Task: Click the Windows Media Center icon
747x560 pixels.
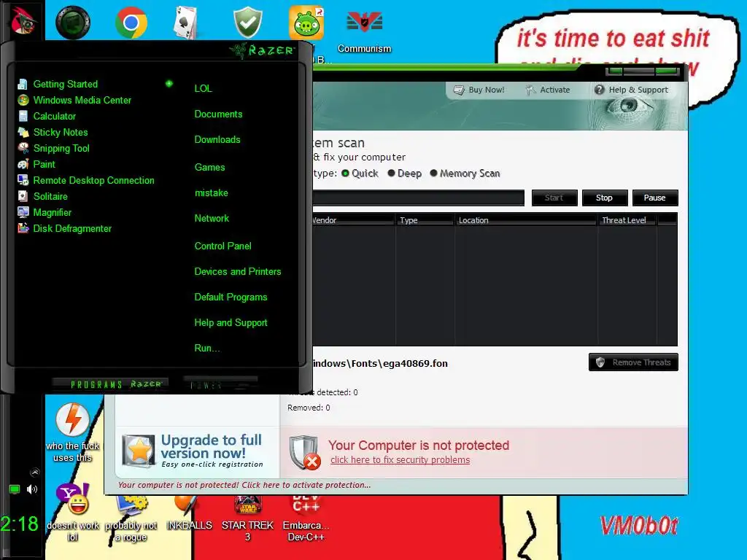Action: (x=23, y=101)
